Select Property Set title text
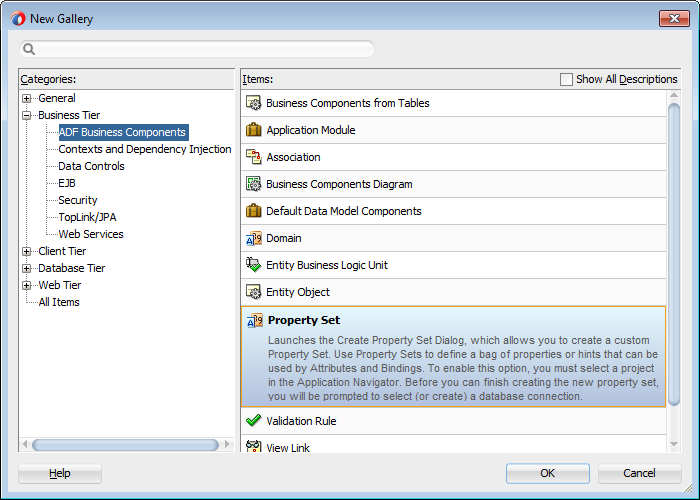 [304, 320]
